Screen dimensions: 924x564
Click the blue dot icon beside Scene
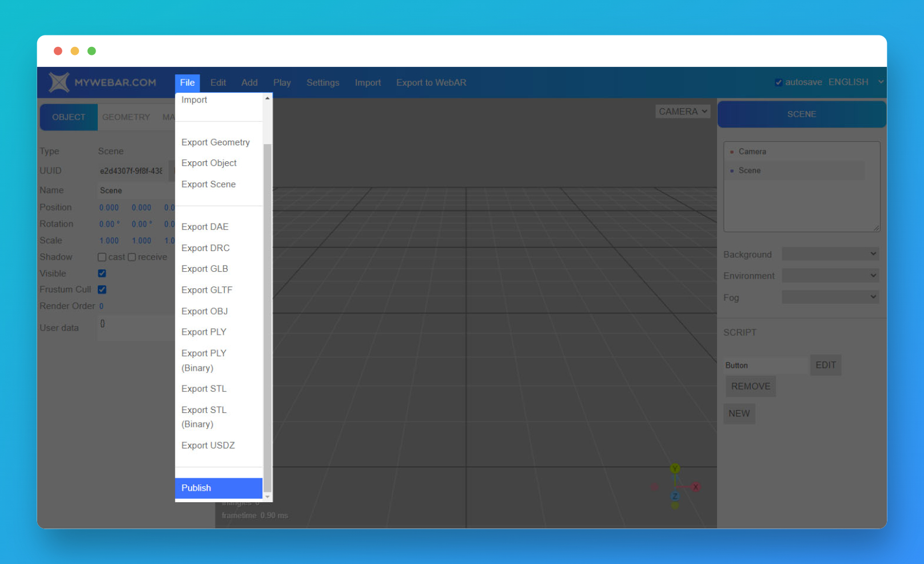point(732,170)
